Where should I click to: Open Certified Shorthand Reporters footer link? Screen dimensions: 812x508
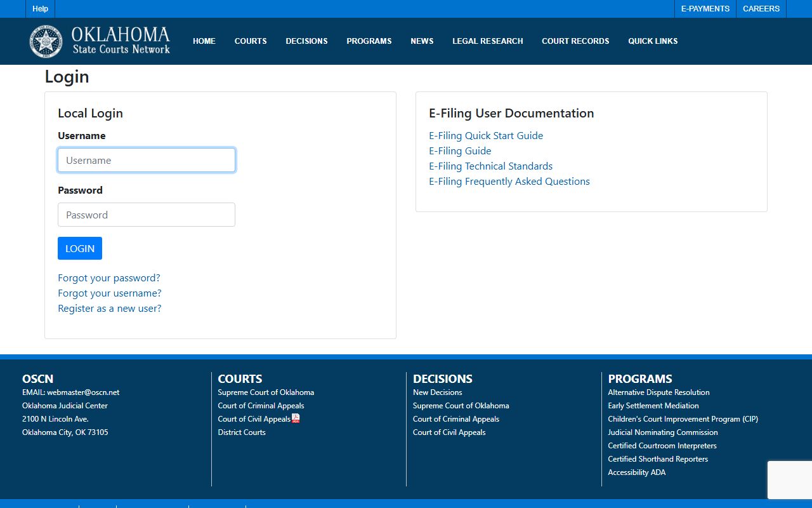click(x=658, y=459)
